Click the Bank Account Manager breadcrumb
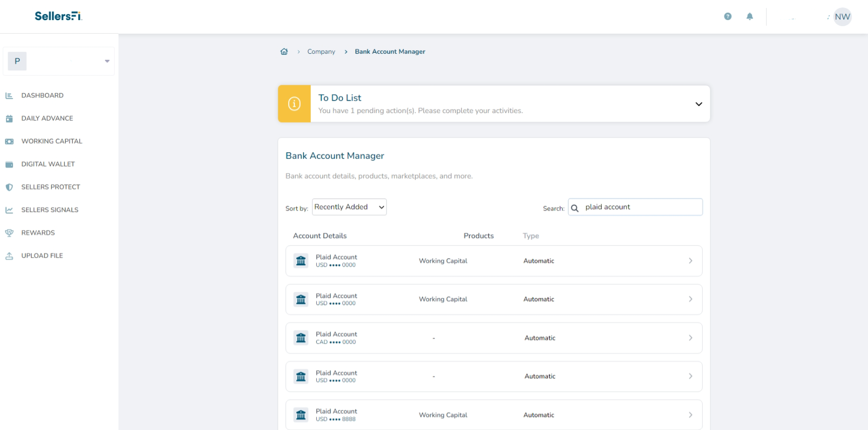The height and width of the screenshot is (430, 868). (390, 52)
